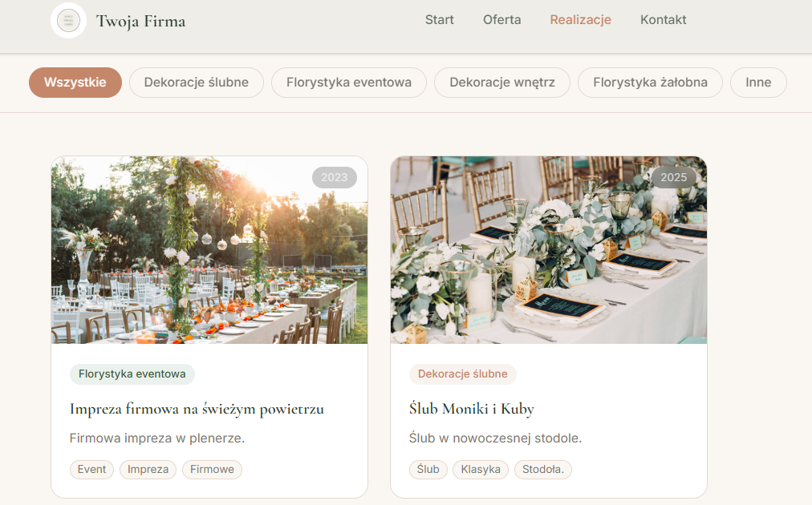Viewport: 812px width, 505px height.
Task: Select the Realizacje navigation item
Action: (x=581, y=20)
